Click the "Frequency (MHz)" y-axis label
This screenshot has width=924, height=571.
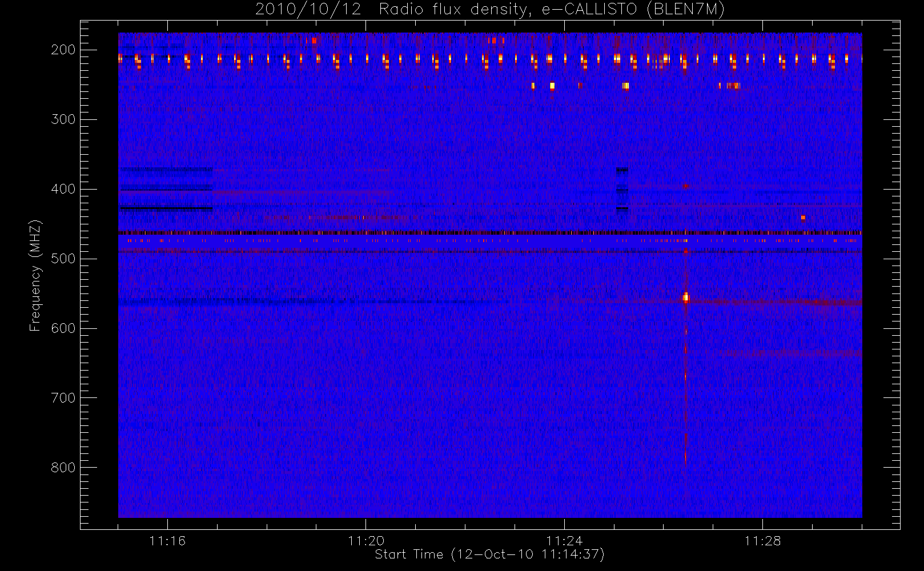35,275
